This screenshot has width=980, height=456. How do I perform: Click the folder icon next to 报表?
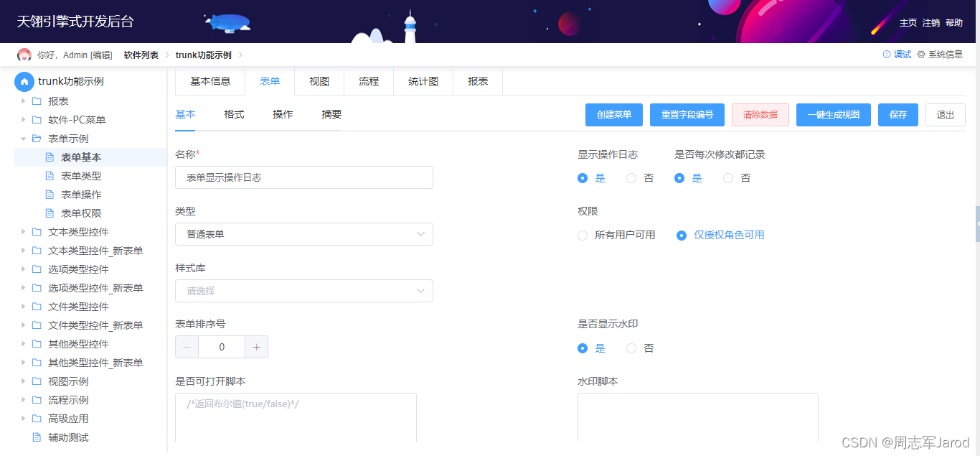tap(37, 101)
